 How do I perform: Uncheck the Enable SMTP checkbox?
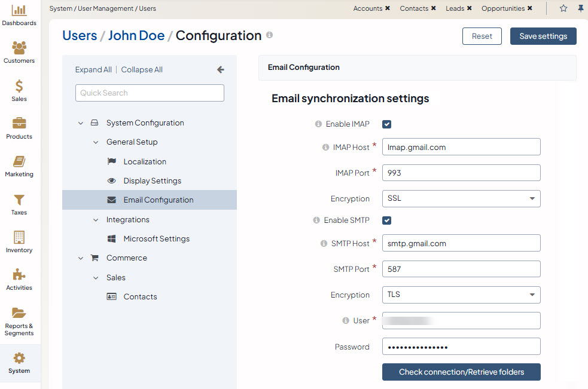point(387,220)
